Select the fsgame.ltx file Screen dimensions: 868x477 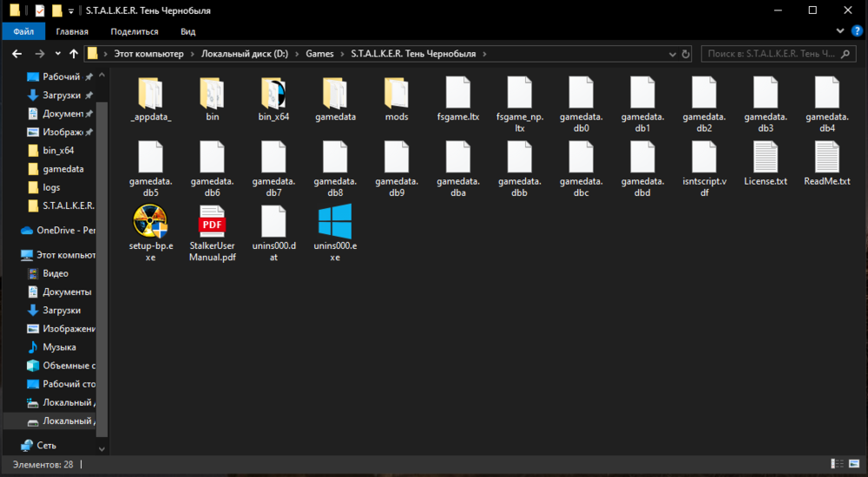[457, 93]
